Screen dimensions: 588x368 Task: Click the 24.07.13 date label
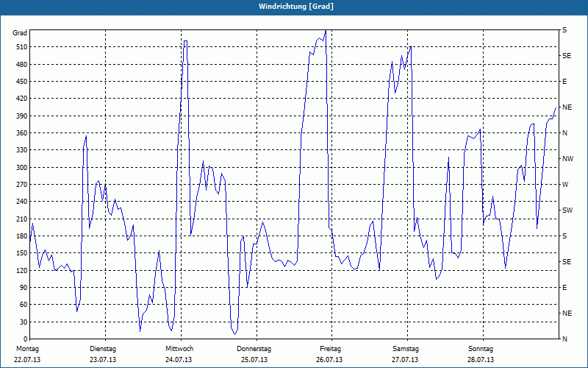(179, 360)
